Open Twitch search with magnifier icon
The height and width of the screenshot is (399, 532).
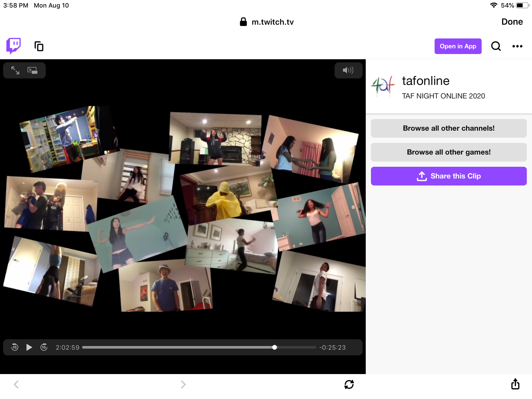pos(496,46)
